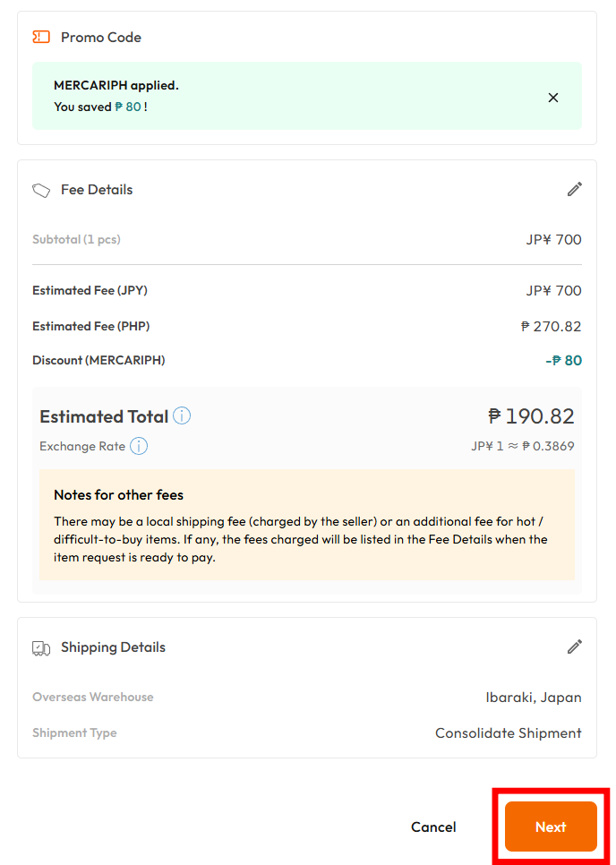Click the ₱190.82 estimated total amount
The image size is (616, 865).
coord(531,416)
